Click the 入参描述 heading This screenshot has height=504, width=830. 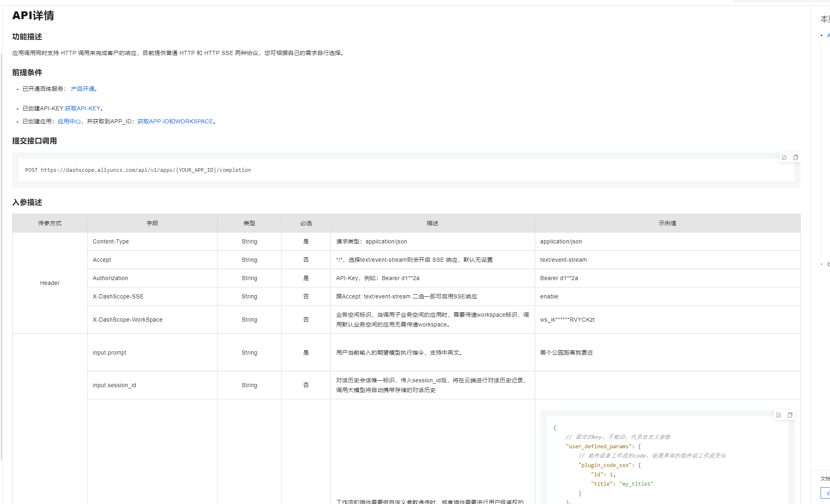click(27, 202)
